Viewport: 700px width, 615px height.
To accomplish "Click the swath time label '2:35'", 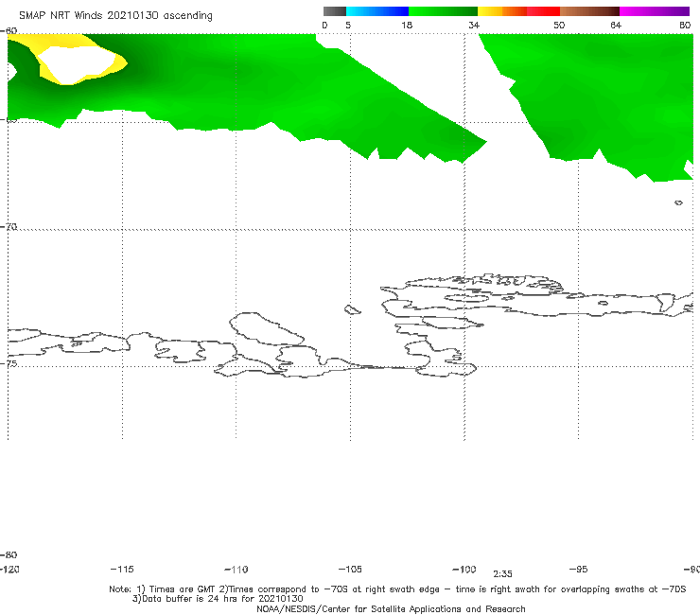I will (x=502, y=574).
